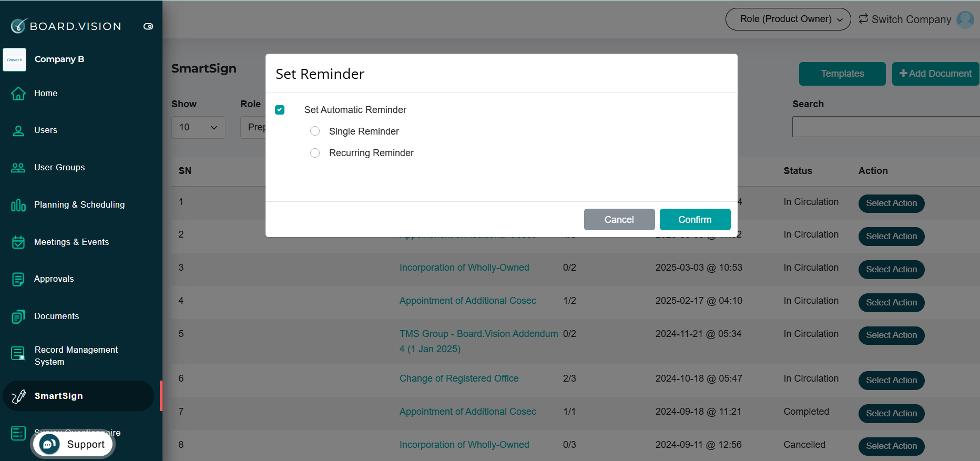
Task: Click the date 2025-03-03 @ 10:53
Action: pos(699,268)
